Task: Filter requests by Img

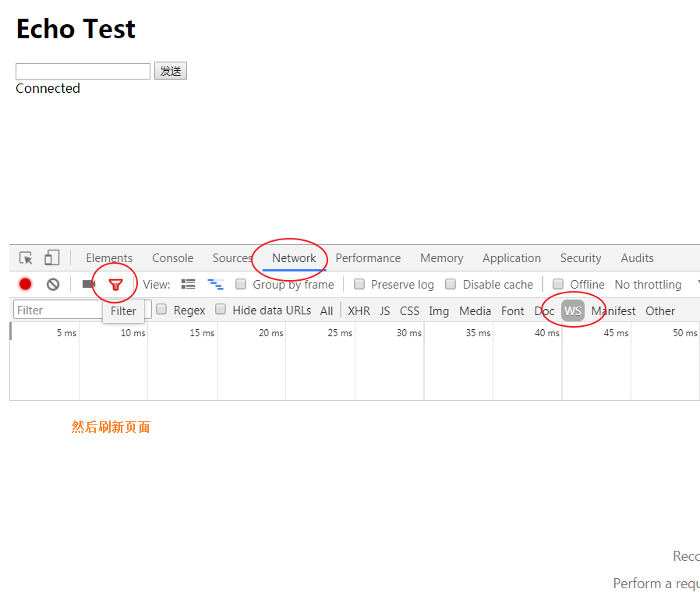Action: click(x=439, y=311)
